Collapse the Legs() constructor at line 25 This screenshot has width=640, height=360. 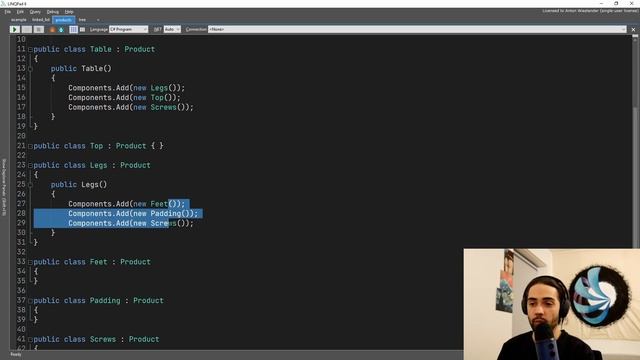(30, 184)
